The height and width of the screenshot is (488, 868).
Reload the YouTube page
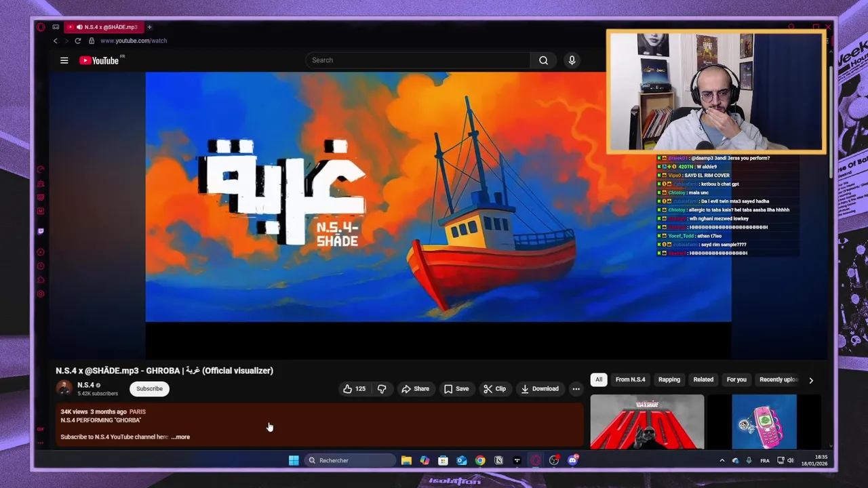(77, 41)
